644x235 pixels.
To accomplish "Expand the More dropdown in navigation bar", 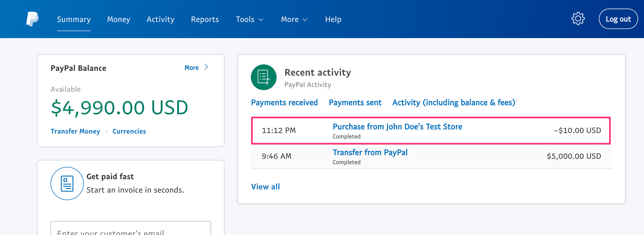I will (x=294, y=19).
